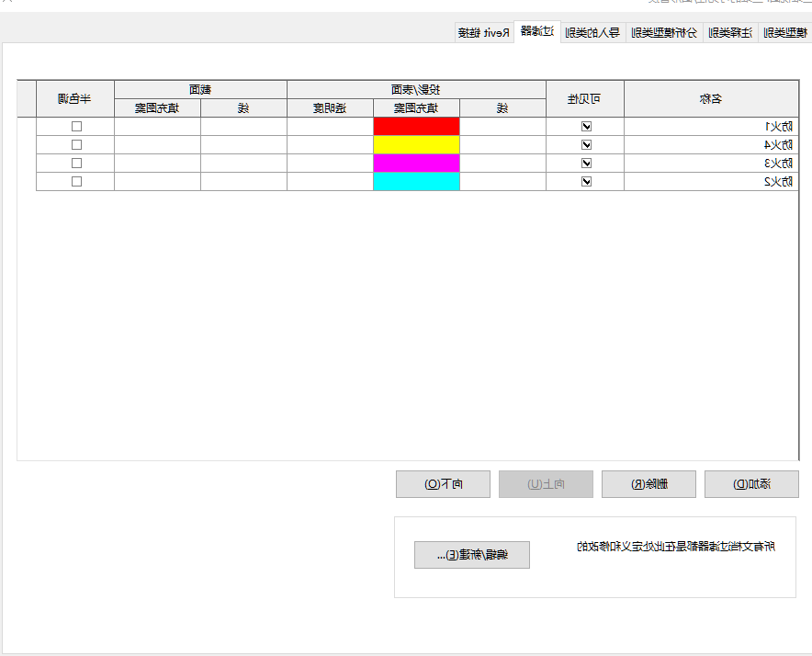Click the 可见性 column header

(585, 99)
